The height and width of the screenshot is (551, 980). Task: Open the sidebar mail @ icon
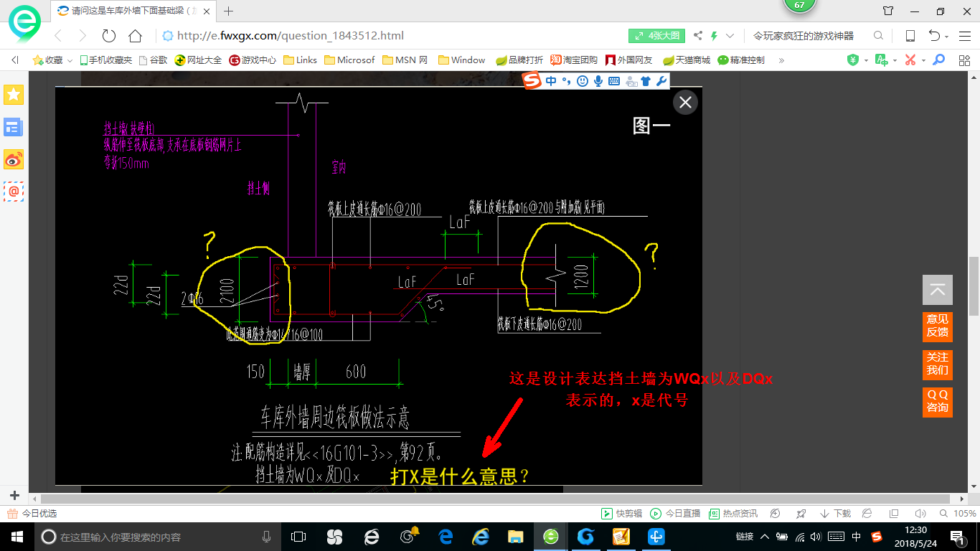pos(14,191)
